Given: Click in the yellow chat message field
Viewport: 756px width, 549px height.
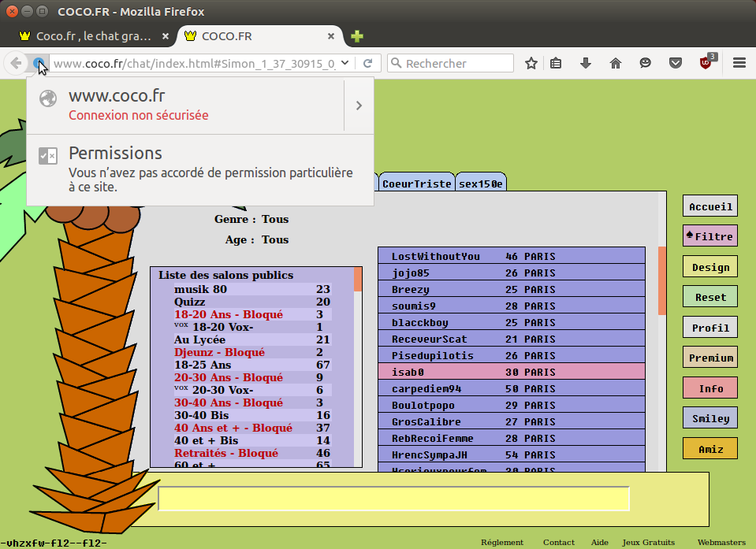Looking at the screenshot, I should (394, 499).
